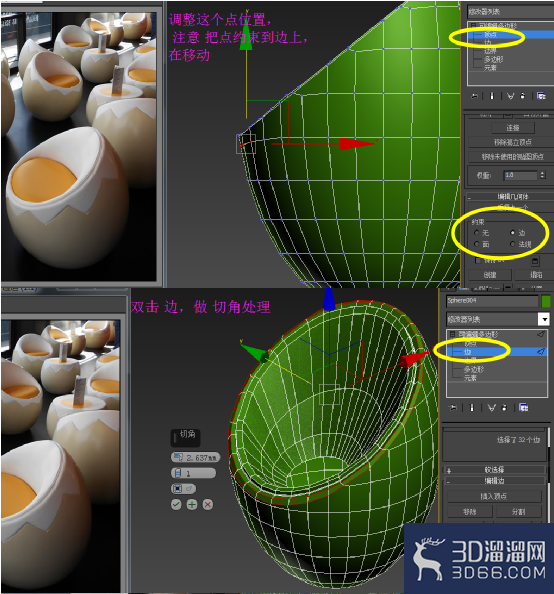The width and height of the screenshot is (554, 594).
Task: Click the 分割 button under 编辑边
Action: (518, 511)
